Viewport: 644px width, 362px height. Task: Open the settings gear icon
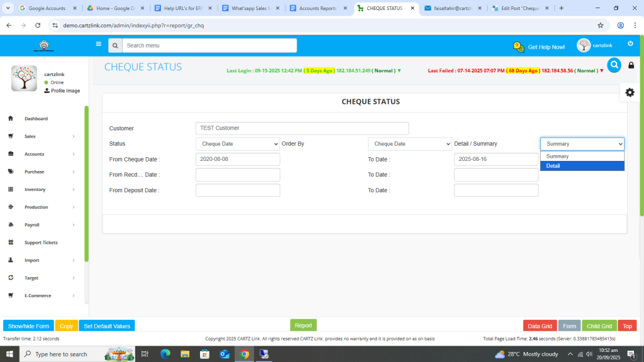tap(630, 92)
